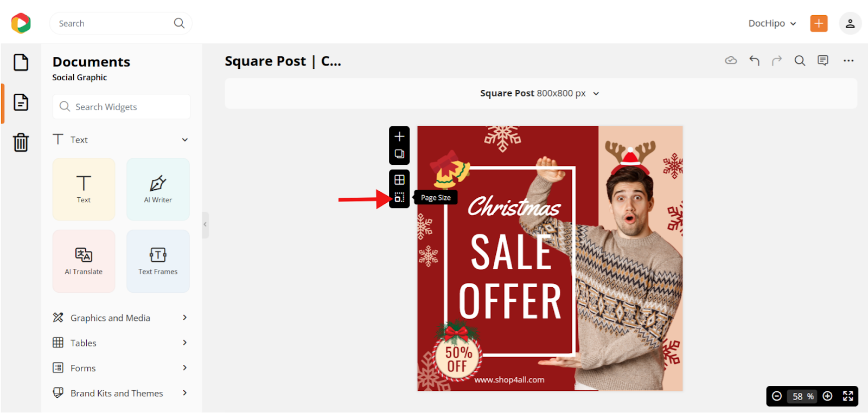Image resolution: width=868 pixels, height=413 pixels.
Task: Click the Forms label
Action: 83,368
